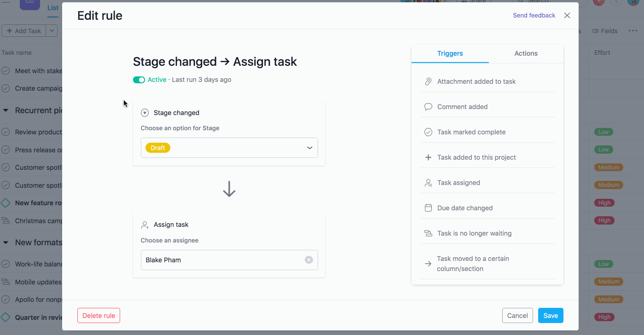Mark Work-life balance task complete
This screenshot has width=644, height=335.
[x=6, y=264]
